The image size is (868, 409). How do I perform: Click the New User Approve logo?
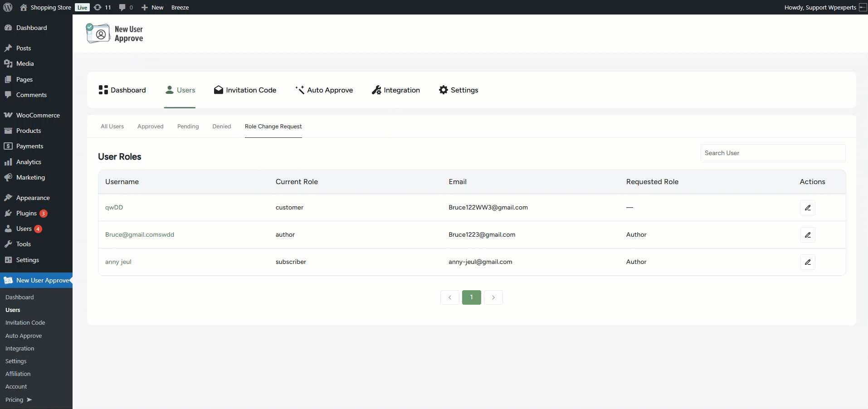point(115,34)
